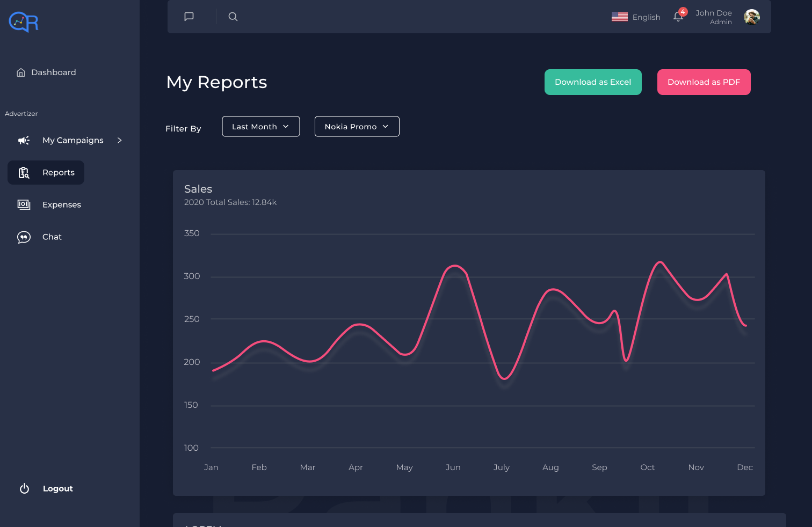The width and height of the screenshot is (812, 527).
Task: Click the Dashboard home icon
Action: click(x=21, y=72)
